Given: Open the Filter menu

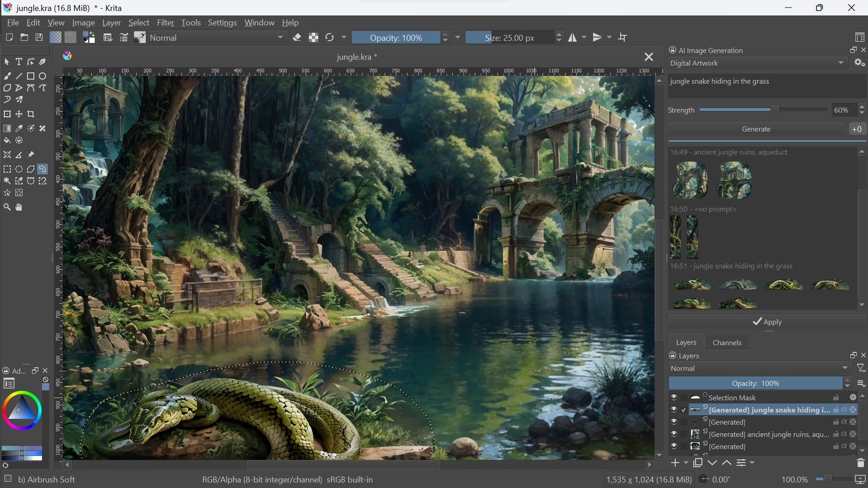Looking at the screenshot, I should coord(165,23).
